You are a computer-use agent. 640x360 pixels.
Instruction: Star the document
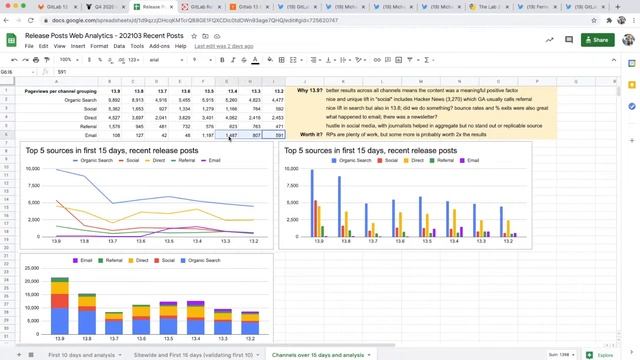point(194,36)
